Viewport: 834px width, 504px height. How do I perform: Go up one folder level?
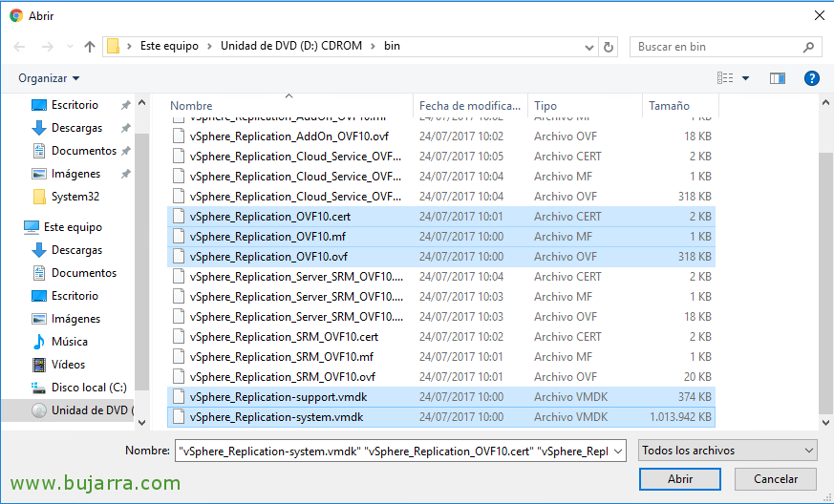click(x=90, y=47)
